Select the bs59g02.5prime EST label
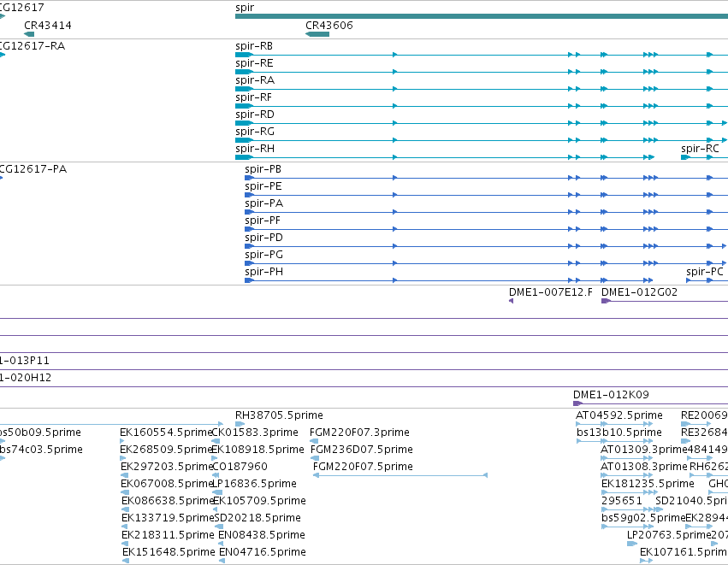728x565 pixels. (x=643, y=518)
